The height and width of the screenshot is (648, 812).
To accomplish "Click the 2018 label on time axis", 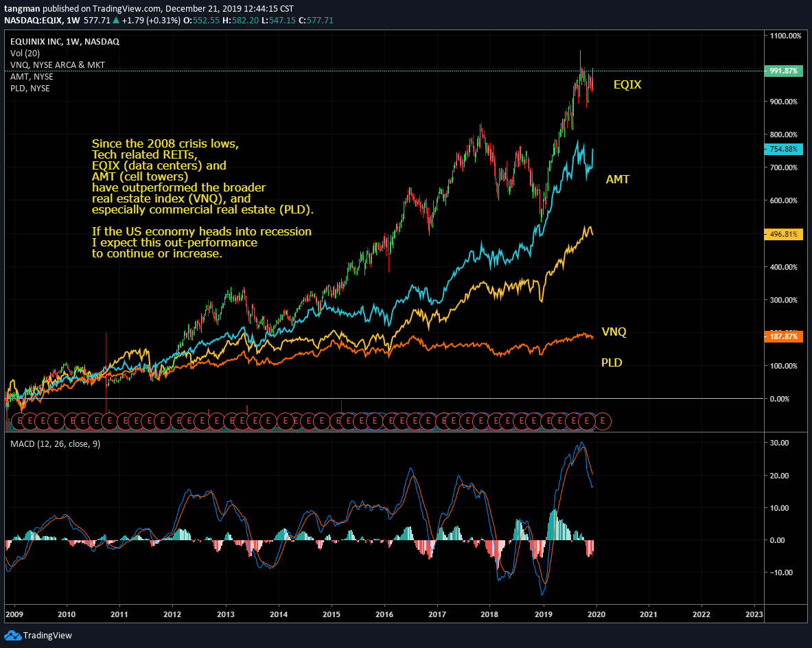I will click(x=489, y=614).
